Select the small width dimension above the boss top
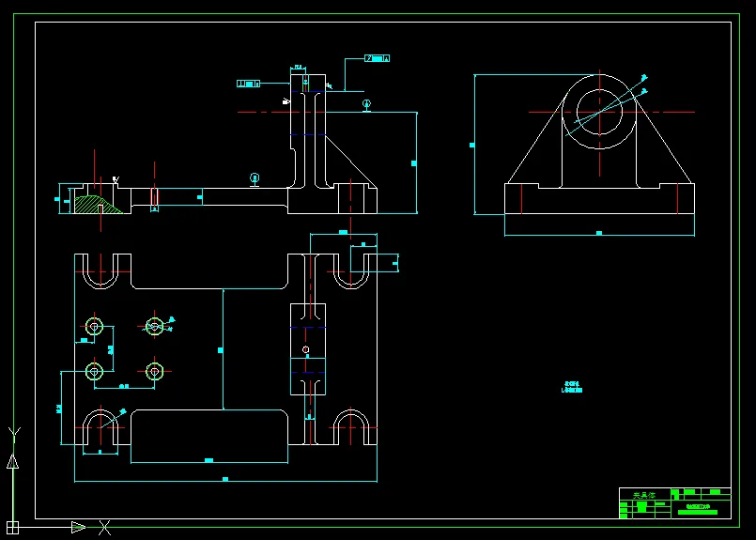 [299, 67]
